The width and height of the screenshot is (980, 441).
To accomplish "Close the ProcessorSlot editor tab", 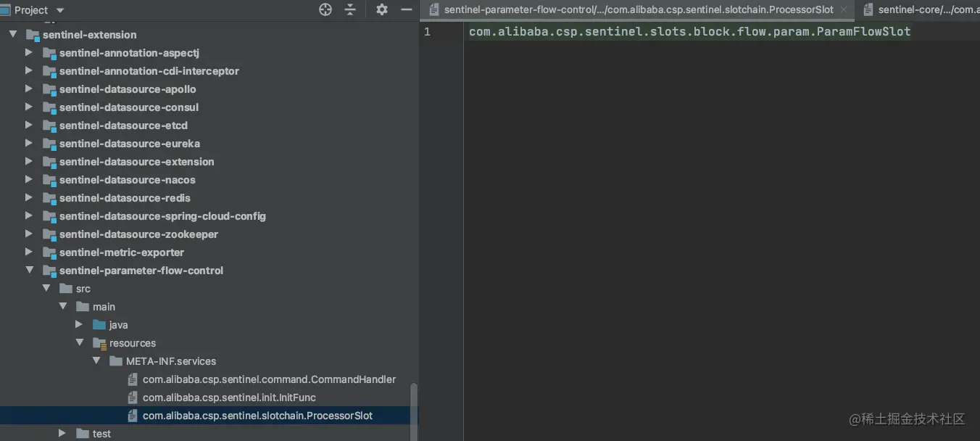I will (844, 10).
